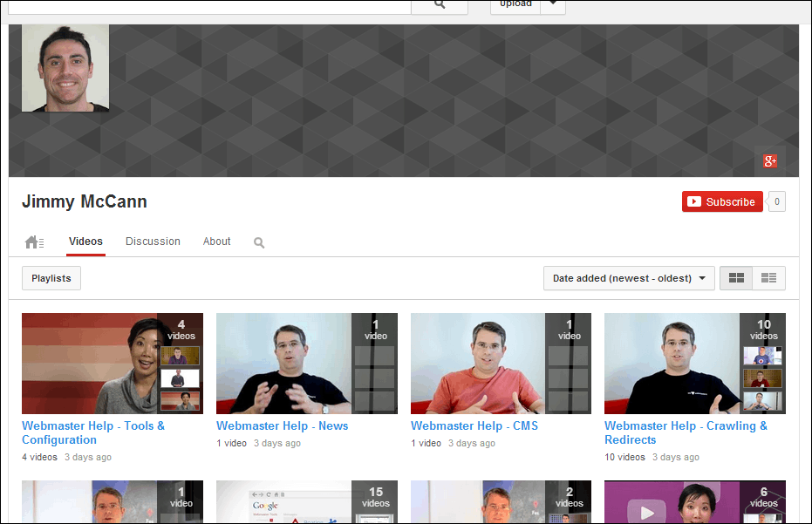
Task: Switch to the About tab
Action: click(x=216, y=242)
